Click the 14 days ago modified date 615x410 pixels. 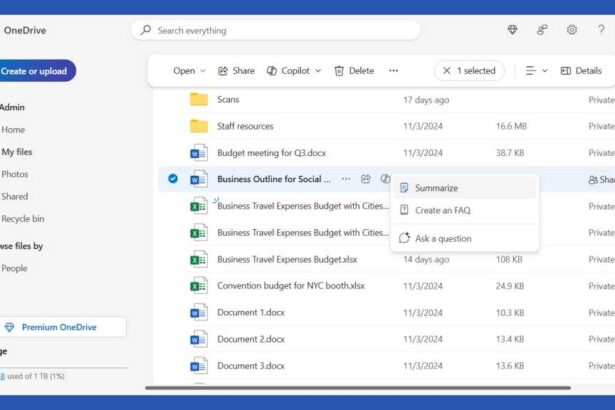[426, 259]
